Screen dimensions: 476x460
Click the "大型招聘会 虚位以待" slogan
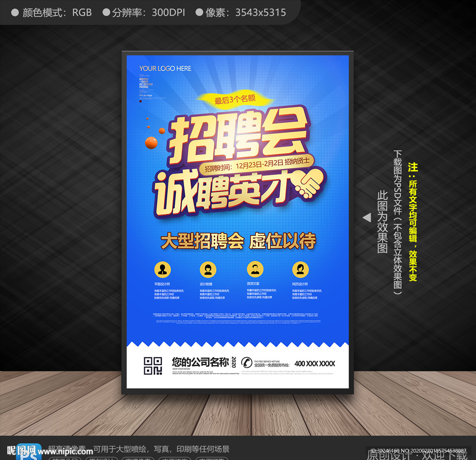pos(238,241)
